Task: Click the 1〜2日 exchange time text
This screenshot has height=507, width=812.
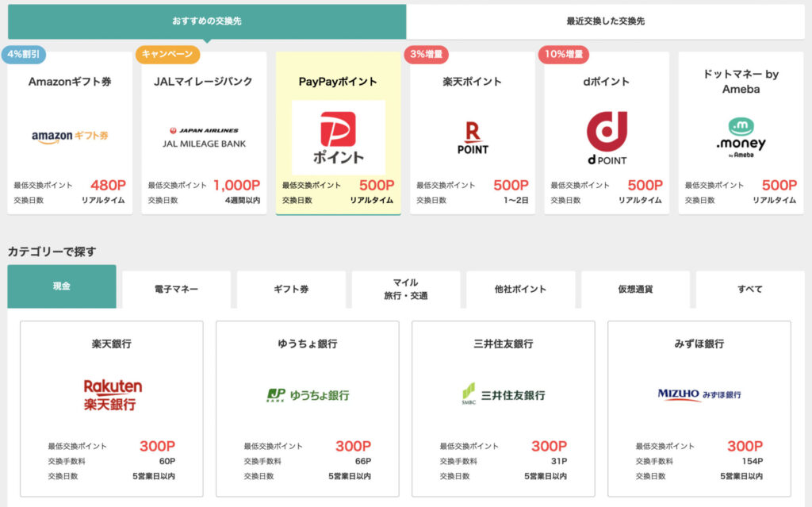Action: pos(515,200)
